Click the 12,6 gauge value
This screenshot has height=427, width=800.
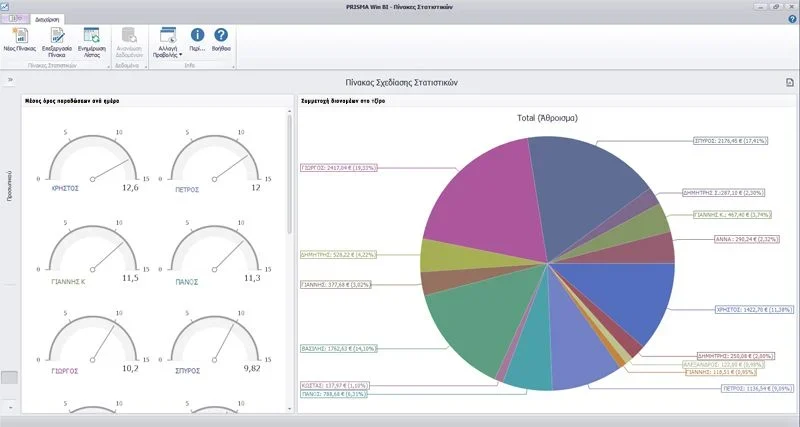pyautogui.click(x=130, y=188)
